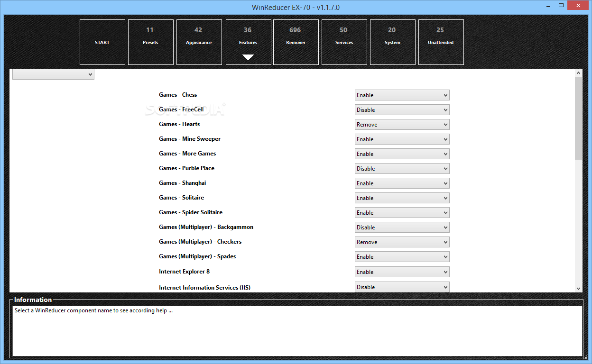This screenshot has height=364, width=592.
Task: Open the Internet Information Services (IIS) dropdown
Action: pyautogui.click(x=402, y=287)
